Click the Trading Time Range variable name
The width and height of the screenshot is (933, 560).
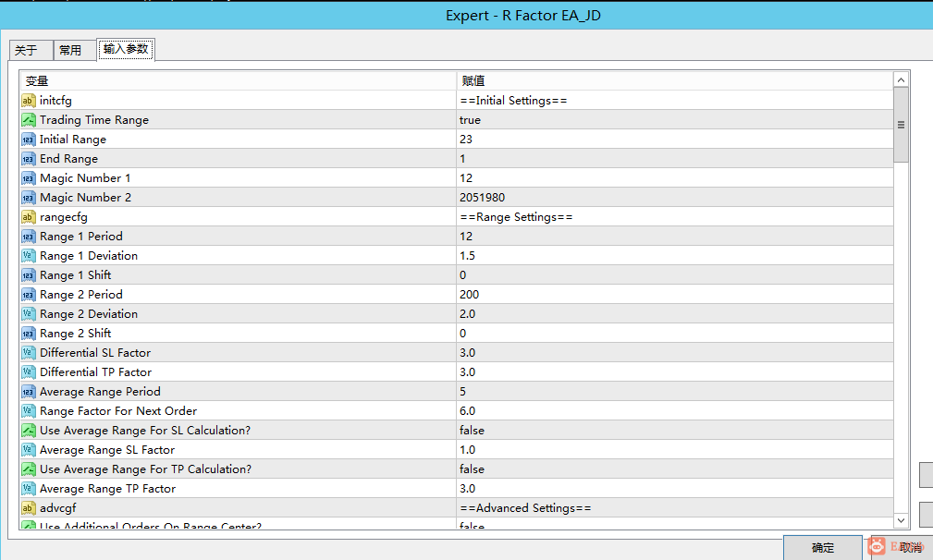tap(94, 120)
